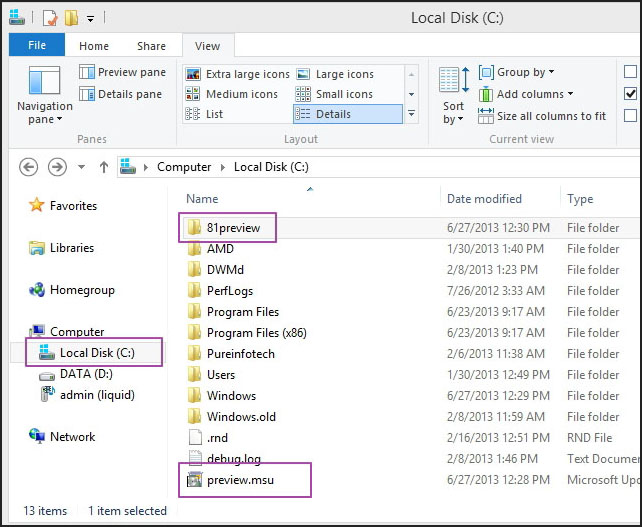Toggle the Preview pane

click(x=122, y=72)
